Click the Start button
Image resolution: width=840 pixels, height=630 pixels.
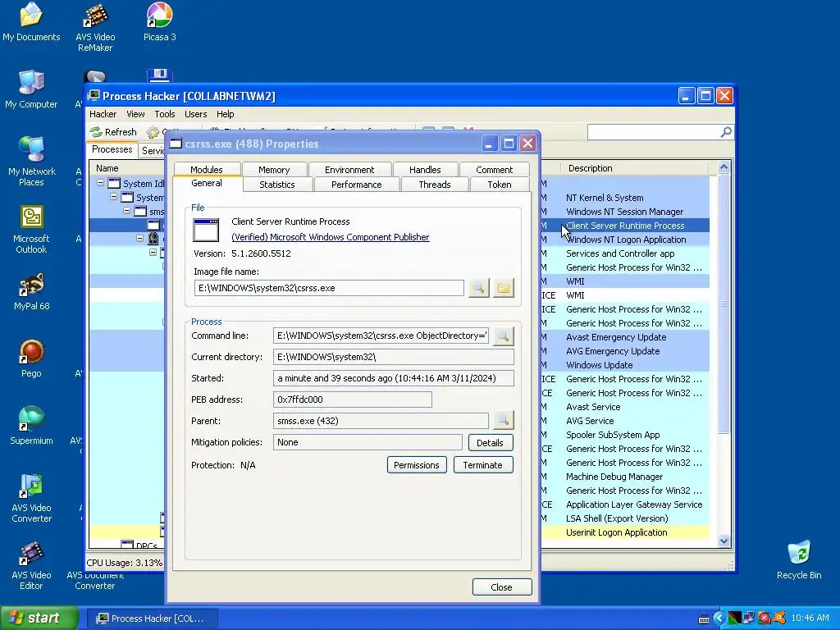click(x=39, y=619)
